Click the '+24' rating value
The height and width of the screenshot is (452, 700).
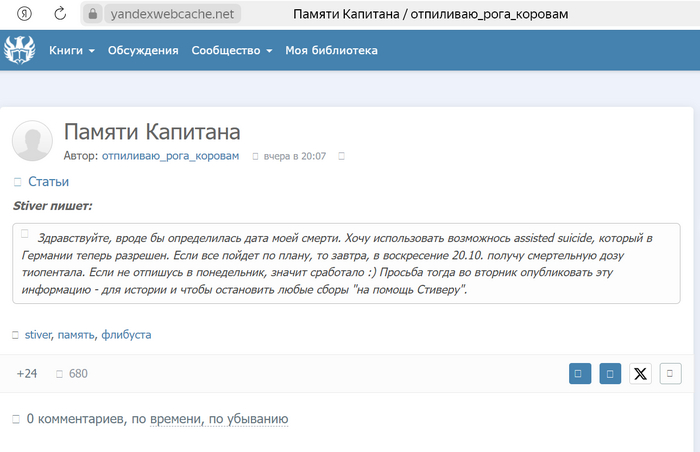click(27, 374)
